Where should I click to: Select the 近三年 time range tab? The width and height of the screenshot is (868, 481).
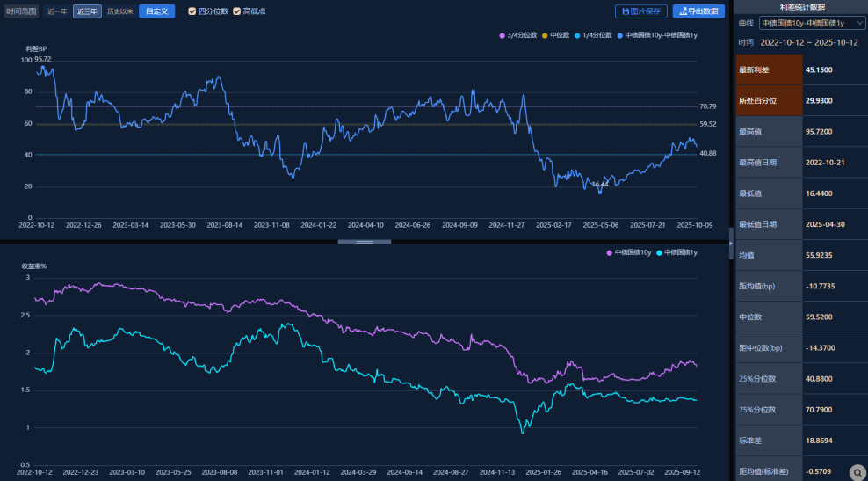(x=87, y=11)
